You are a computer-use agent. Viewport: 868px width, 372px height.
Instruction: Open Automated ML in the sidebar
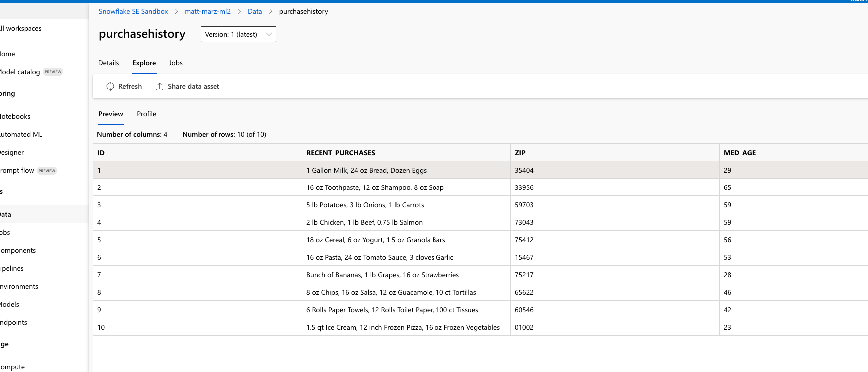click(x=21, y=135)
